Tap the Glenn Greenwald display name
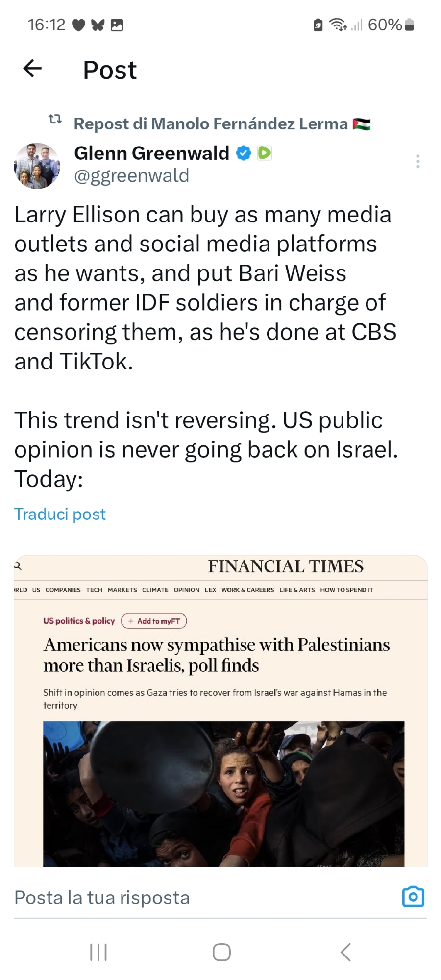 151,153
